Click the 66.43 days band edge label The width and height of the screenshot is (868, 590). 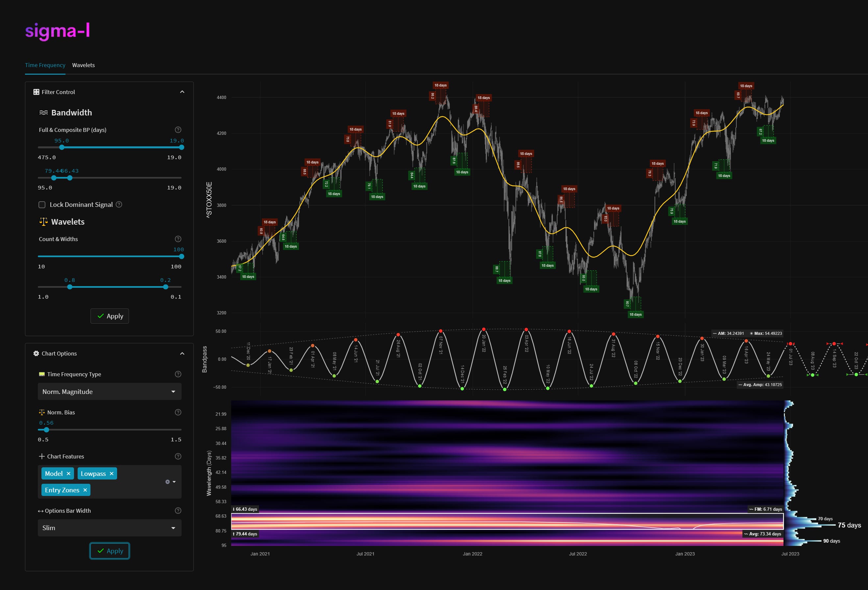pyautogui.click(x=245, y=509)
